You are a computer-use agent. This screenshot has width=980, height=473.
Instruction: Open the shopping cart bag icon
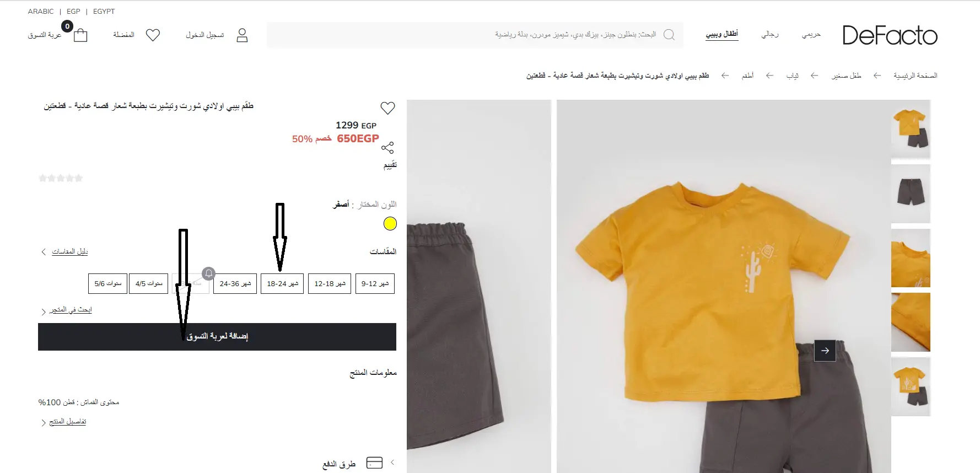tap(80, 35)
